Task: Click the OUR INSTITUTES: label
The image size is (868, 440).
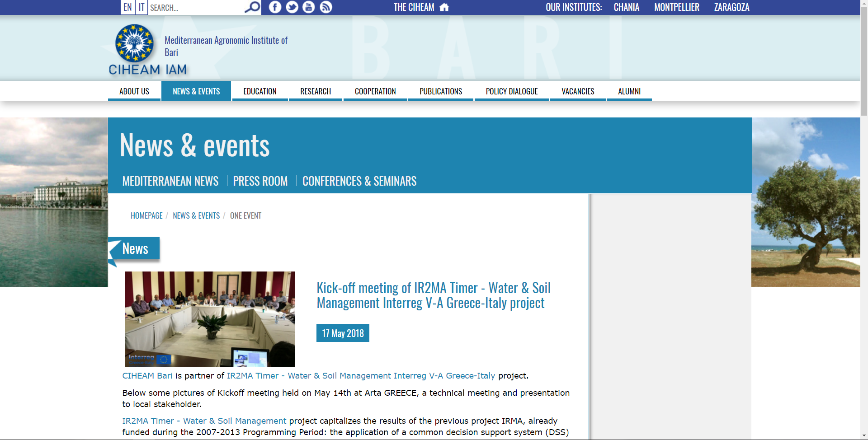Action: (574, 7)
